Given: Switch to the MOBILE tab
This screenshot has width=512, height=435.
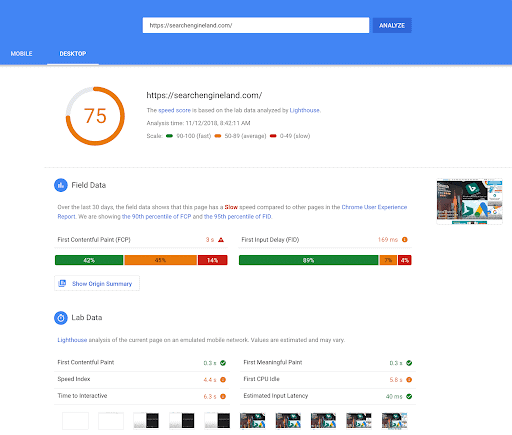Looking at the screenshot, I should pyautogui.click(x=21, y=54).
